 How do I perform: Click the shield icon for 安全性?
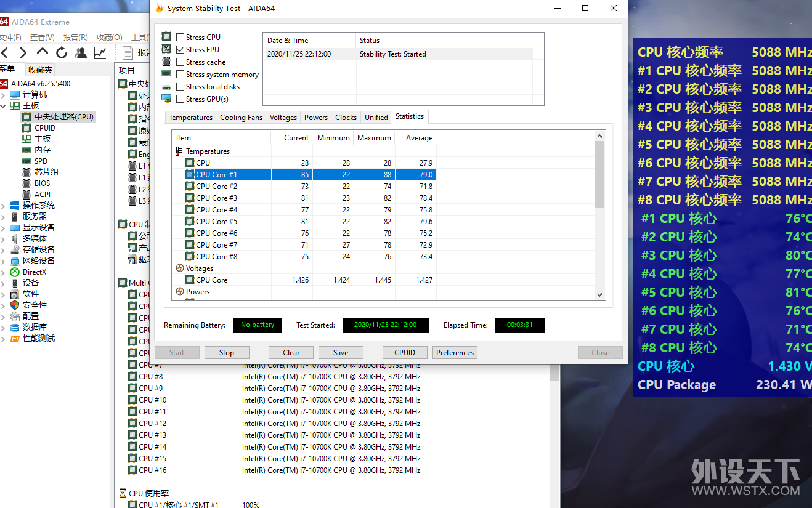coord(15,305)
